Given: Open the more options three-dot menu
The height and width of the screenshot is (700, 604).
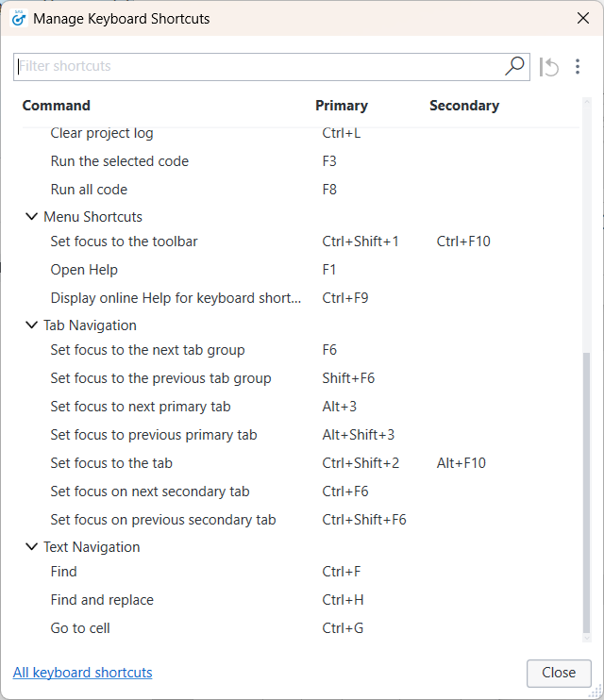Looking at the screenshot, I should click(x=578, y=67).
